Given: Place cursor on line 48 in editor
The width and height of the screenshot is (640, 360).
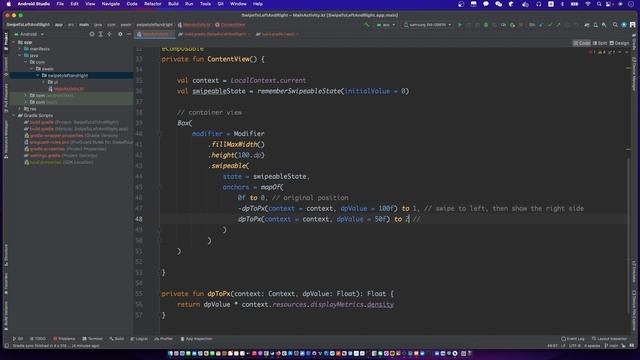Looking at the screenshot, I should tap(393, 219).
